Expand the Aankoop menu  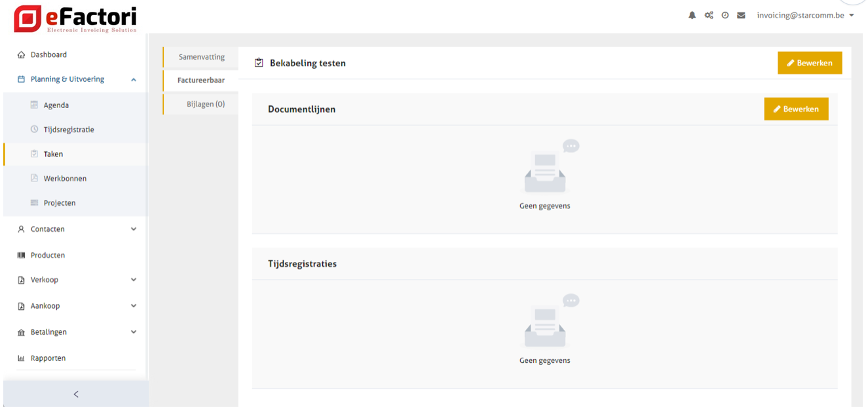[x=76, y=306]
